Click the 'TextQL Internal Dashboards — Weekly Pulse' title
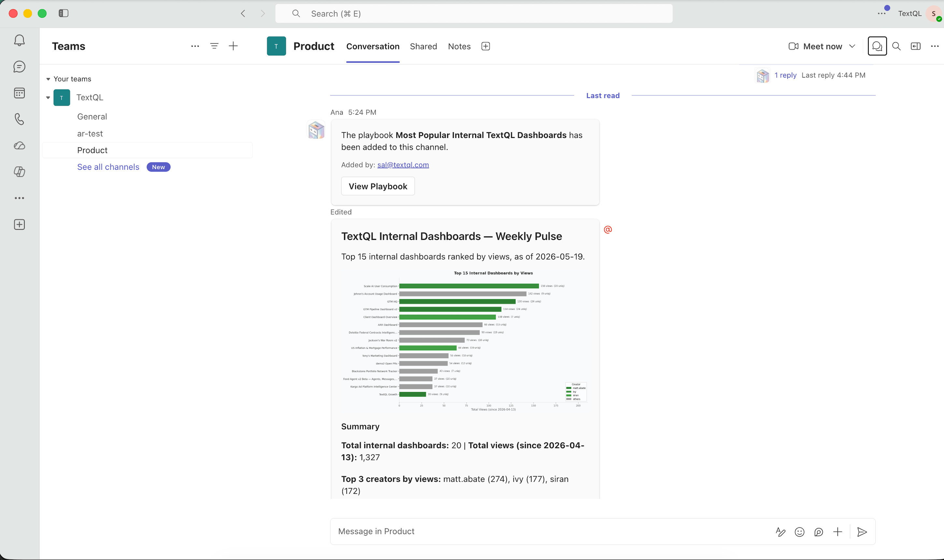This screenshot has width=944, height=560. click(451, 236)
